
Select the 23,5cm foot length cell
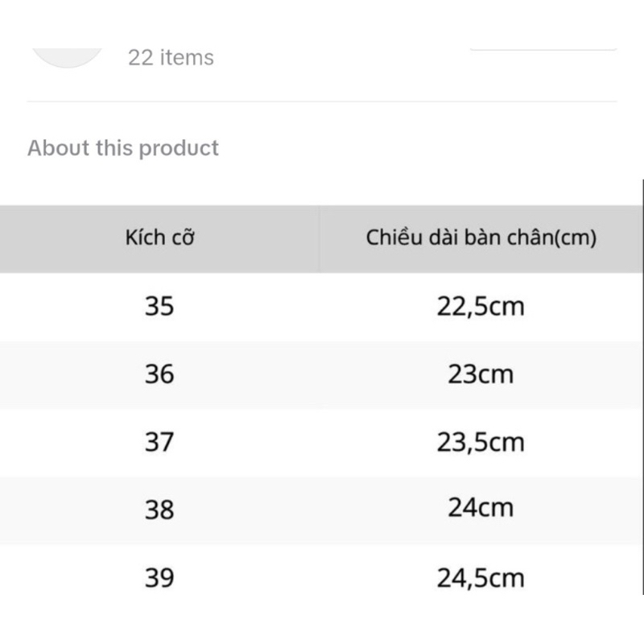click(x=481, y=443)
